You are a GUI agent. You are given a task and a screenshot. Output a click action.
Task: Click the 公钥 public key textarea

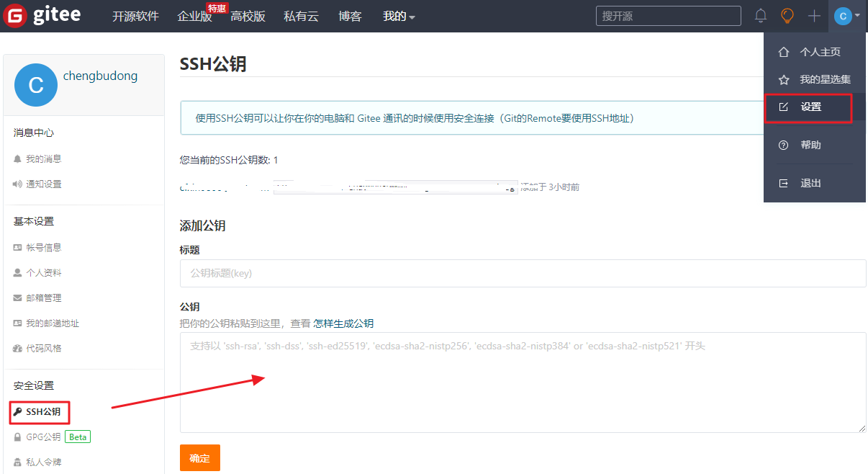523,382
